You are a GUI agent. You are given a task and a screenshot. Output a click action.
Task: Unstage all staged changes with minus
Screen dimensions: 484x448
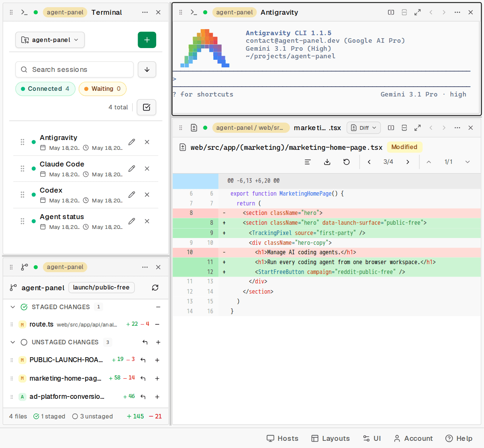click(x=158, y=307)
